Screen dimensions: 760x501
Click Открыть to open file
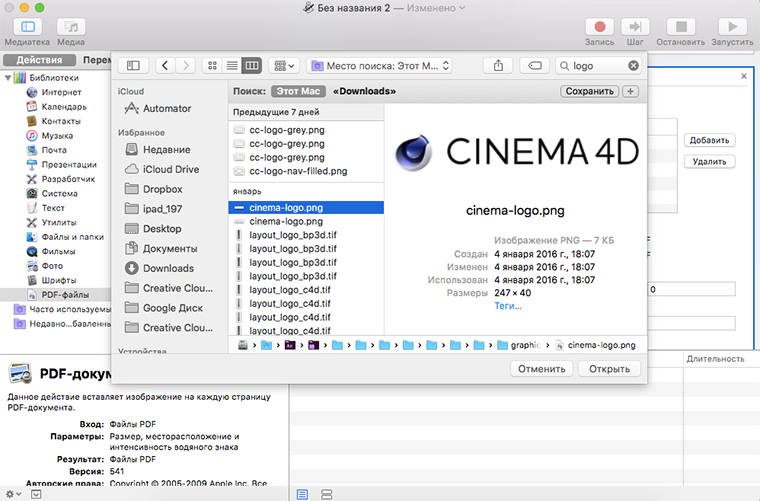pos(609,369)
